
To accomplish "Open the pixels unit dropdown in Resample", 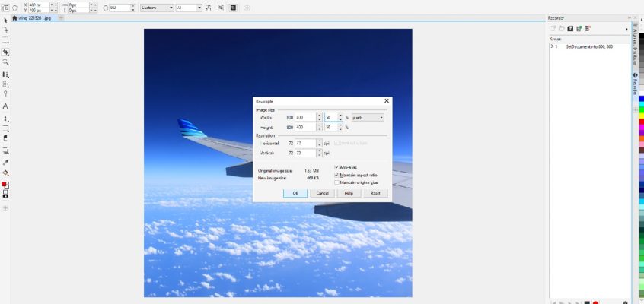I will pyautogui.click(x=368, y=117).
